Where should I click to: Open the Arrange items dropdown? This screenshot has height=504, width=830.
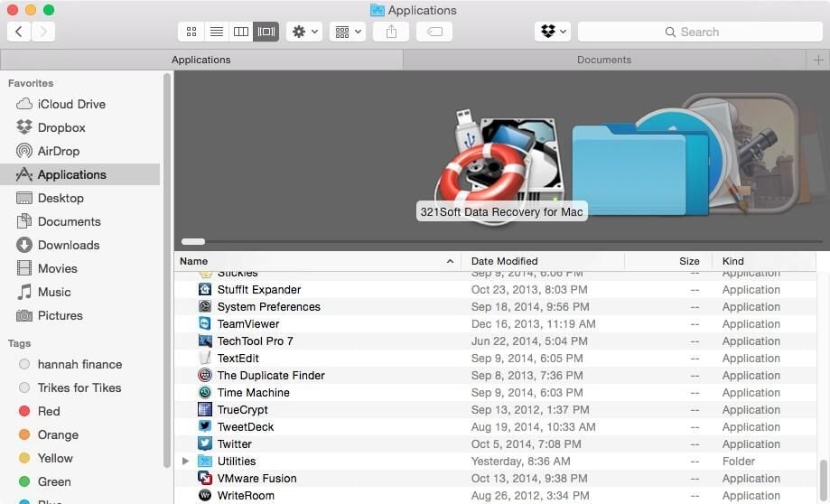[348, 32]
